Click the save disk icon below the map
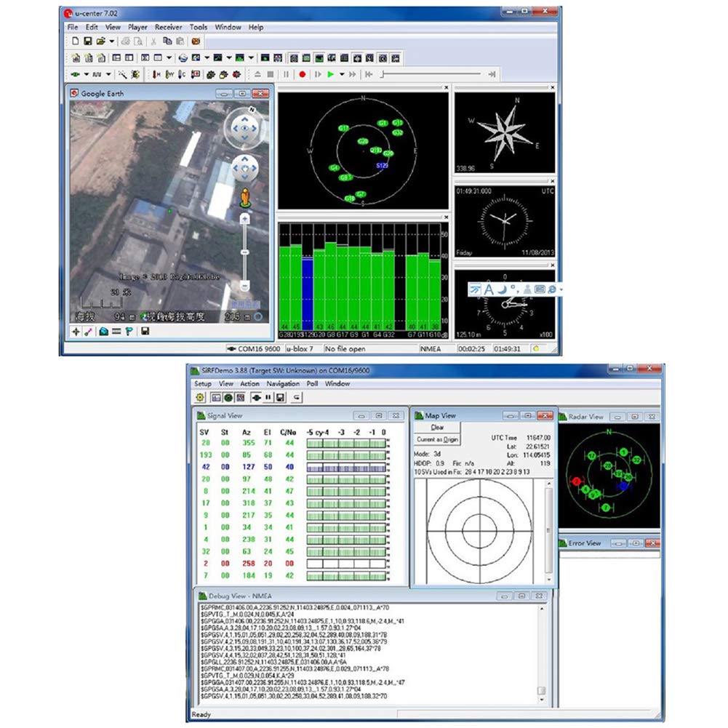Image resolution: width=728 pixels, height=728 pixels. 145,332
